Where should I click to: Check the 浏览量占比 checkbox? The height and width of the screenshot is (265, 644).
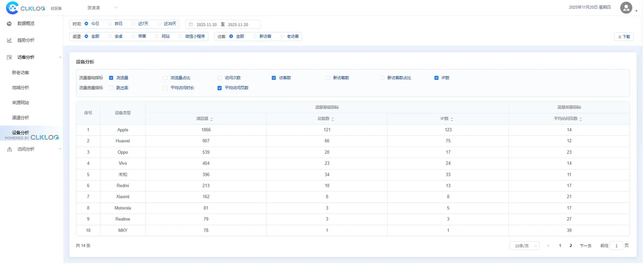tap(166, 78)
